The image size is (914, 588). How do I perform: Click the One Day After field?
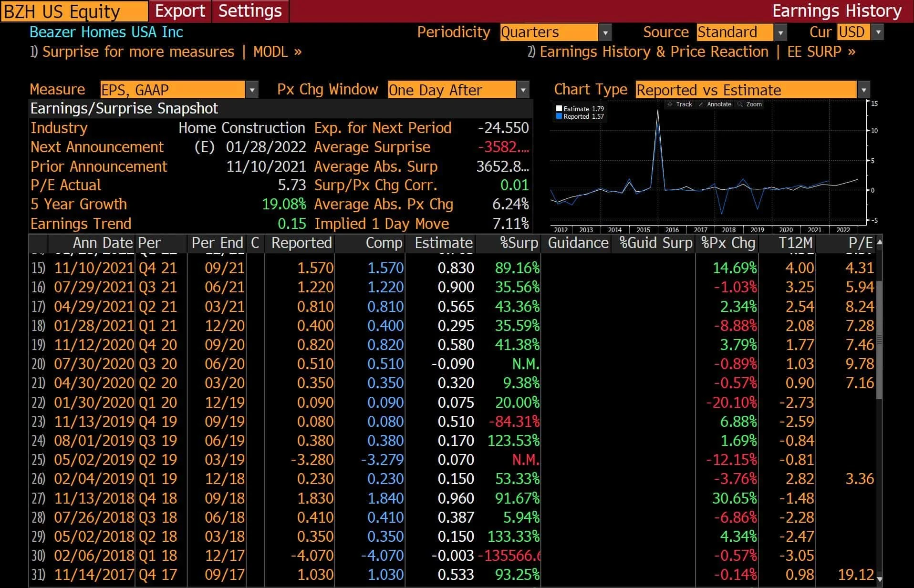point(452,90)
